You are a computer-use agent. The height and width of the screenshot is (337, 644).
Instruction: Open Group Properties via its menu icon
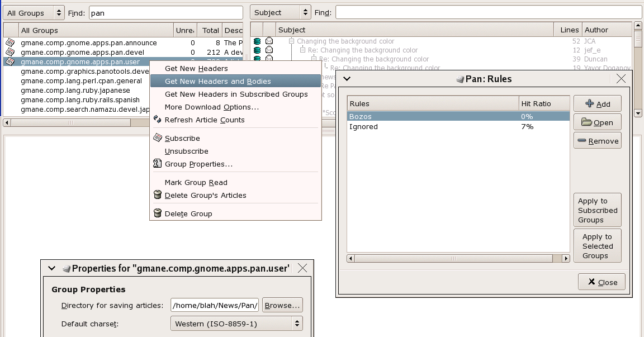click(x=157, y=164)
